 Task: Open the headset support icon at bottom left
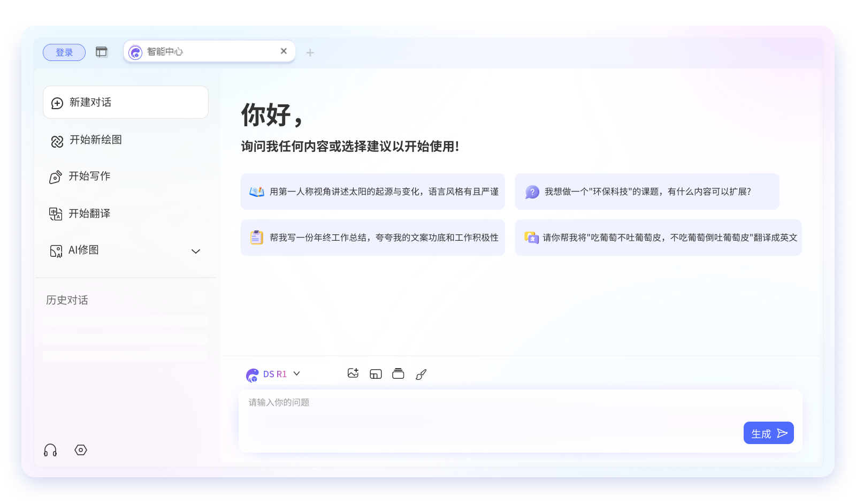50,450
